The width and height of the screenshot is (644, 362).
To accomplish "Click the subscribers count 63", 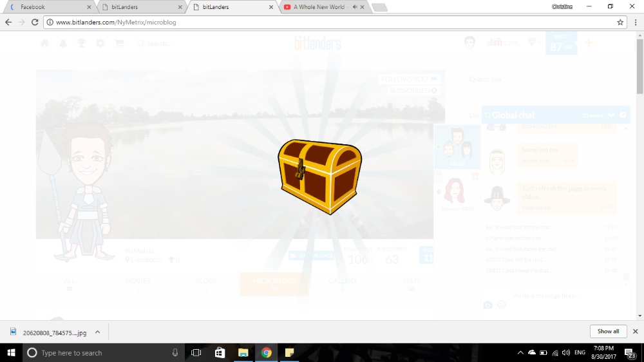I will [392, 260].
